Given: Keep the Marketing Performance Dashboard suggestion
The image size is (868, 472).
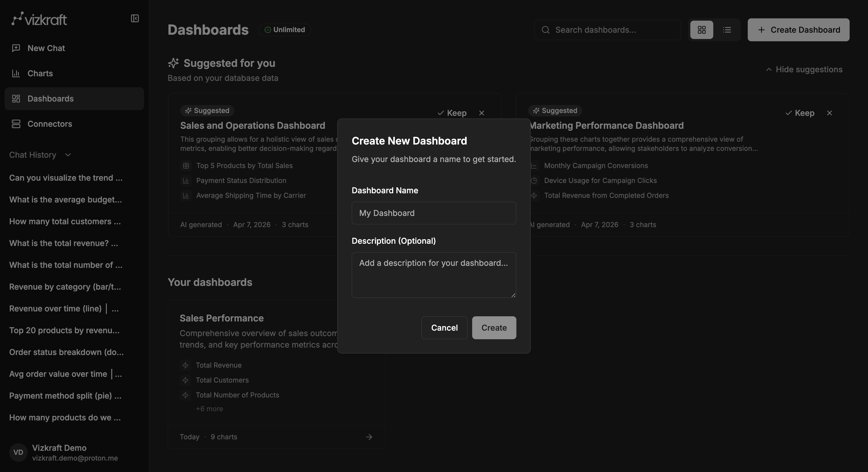Looking at the screenshot, I should coord(800,113).
